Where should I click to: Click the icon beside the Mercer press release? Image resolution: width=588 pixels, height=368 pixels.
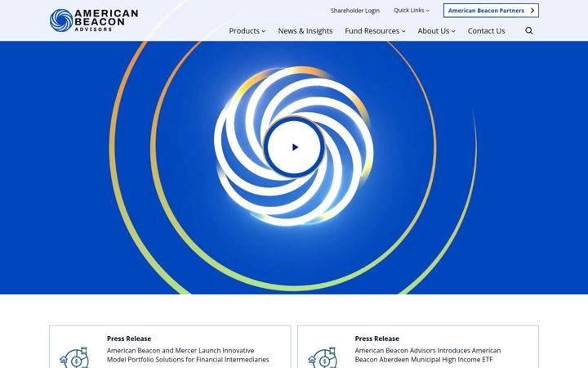point(74,357)
